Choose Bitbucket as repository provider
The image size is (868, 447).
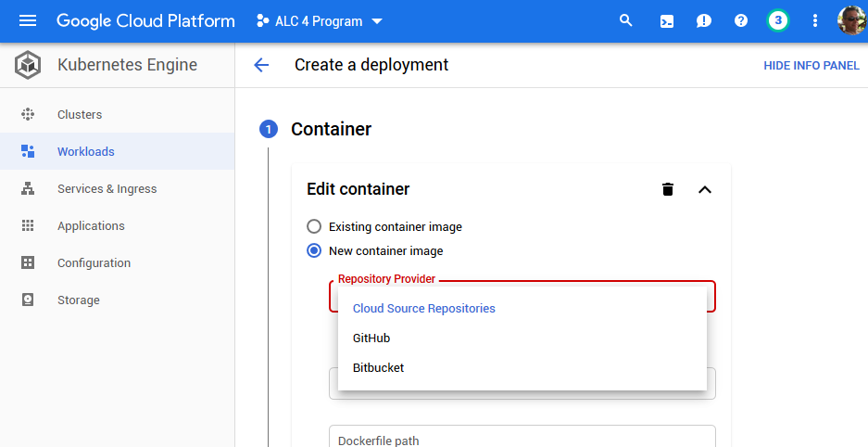[x=522, y=368]
